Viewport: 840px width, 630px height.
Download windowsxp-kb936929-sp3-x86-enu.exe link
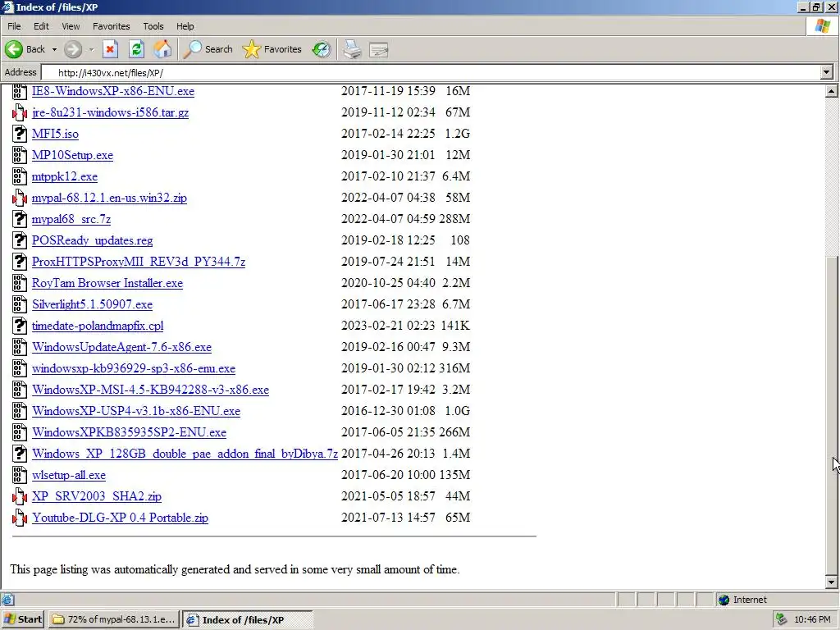pos(134,368)
